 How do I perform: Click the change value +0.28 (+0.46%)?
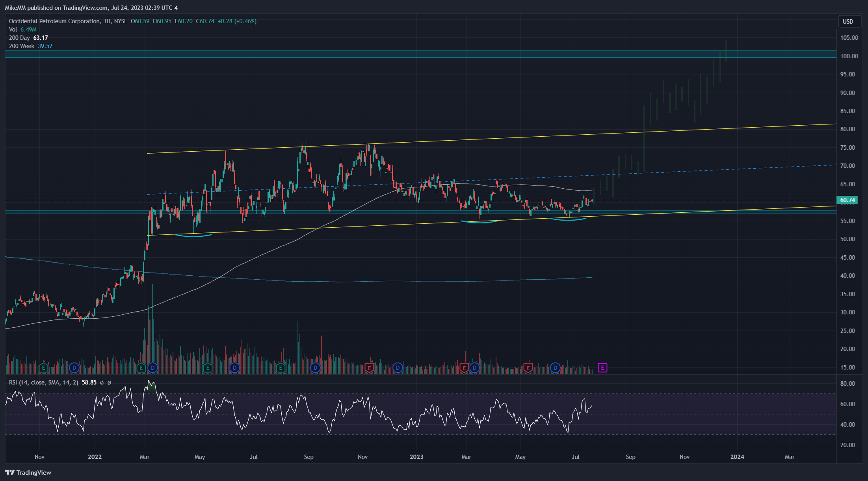click(x=237, y=21)
